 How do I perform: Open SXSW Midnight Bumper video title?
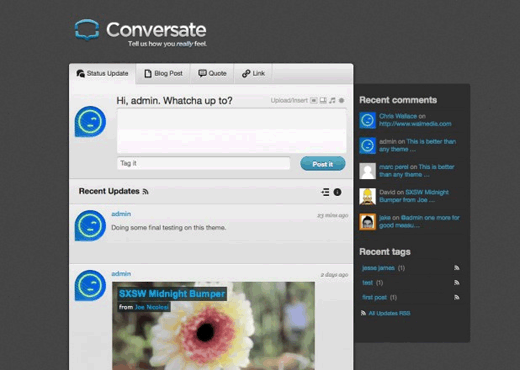(172, 294)
